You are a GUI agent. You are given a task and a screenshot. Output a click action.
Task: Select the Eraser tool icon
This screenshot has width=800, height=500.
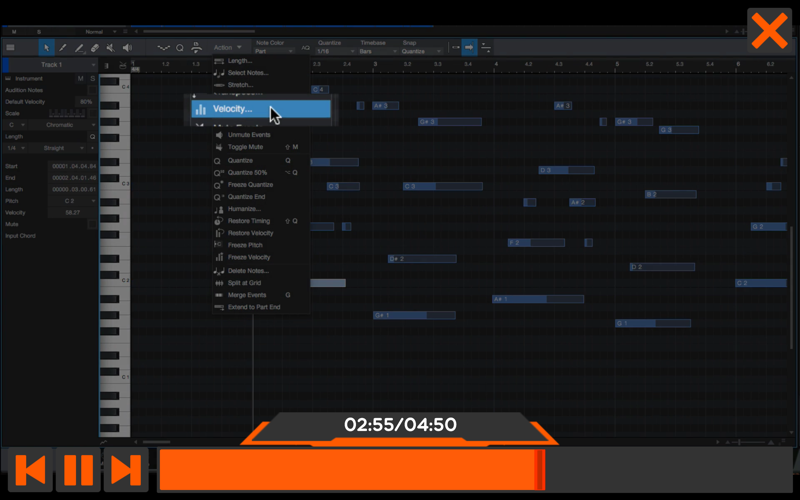(95, 47)
